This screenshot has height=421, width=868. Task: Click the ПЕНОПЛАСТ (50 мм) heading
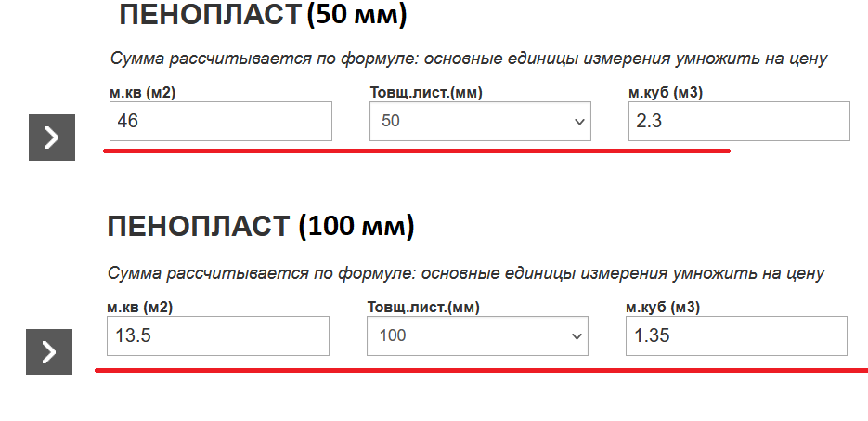[x=263, y=15]
